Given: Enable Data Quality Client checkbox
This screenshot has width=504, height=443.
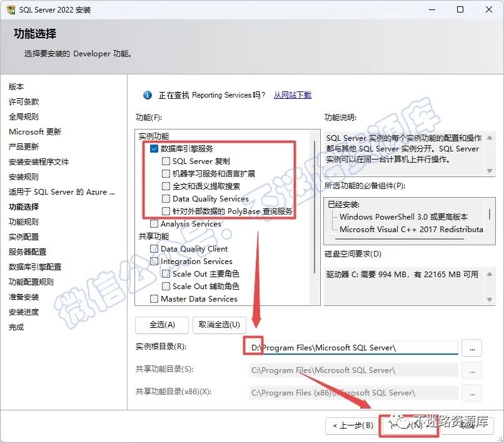Looking at the screenshot, I should 154,248.
